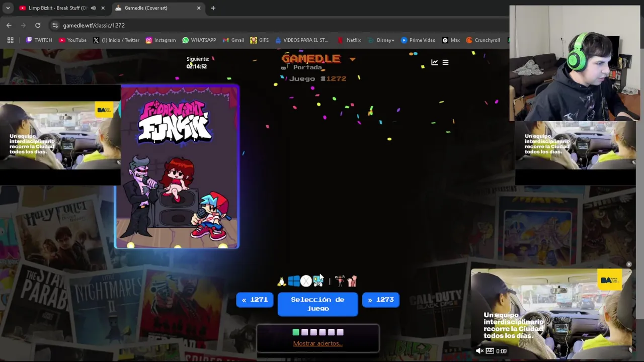The image size is (644, 362).
Task: Click the browser back arrow
Action: click(9, 25)
